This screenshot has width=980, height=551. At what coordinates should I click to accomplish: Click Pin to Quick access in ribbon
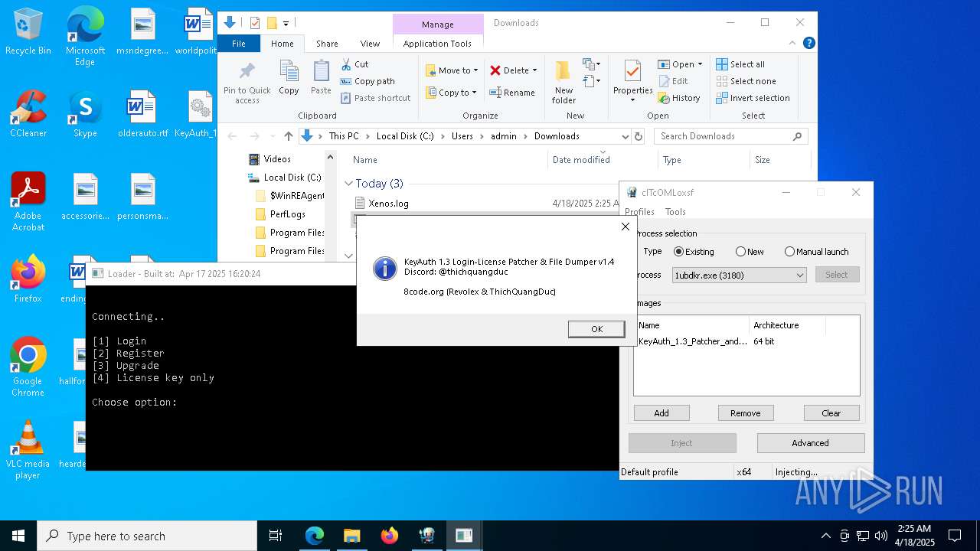(x=247, y=83)
